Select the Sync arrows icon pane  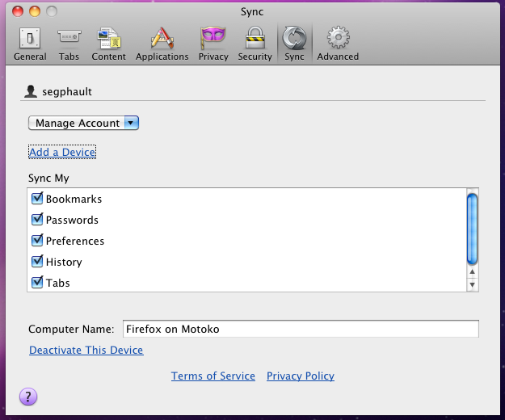tap(294, 38)
